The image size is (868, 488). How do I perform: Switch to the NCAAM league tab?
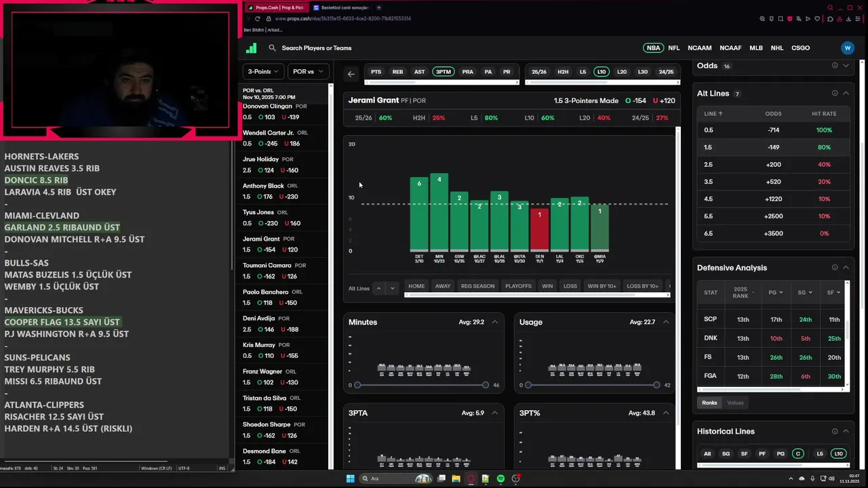(700, 48)
